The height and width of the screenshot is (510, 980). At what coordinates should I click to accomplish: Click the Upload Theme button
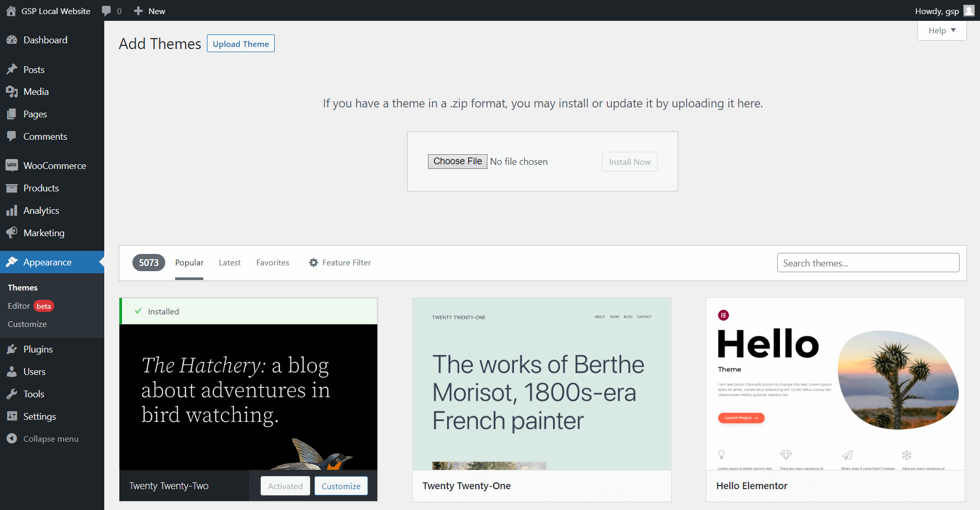click(240, 43)
